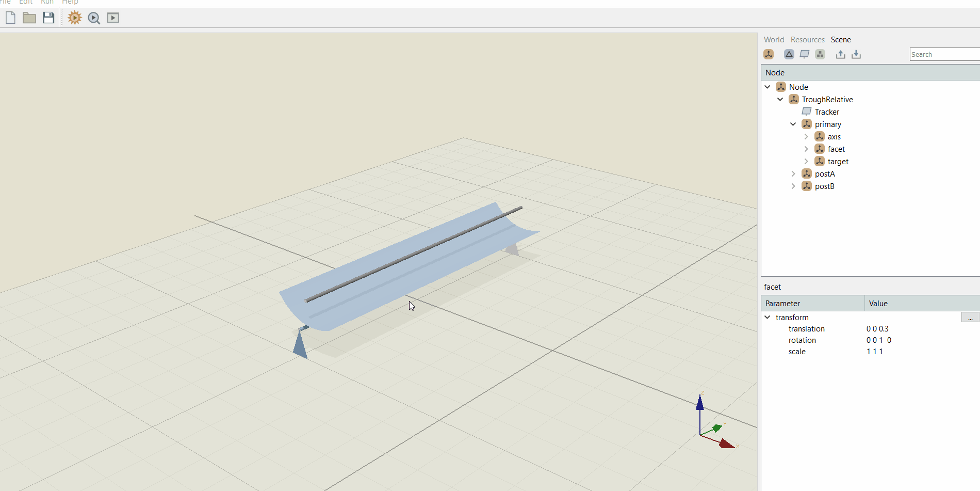The image size is (980, 491).
Task: Click the Node column header
Action: (x=871, y=72)
